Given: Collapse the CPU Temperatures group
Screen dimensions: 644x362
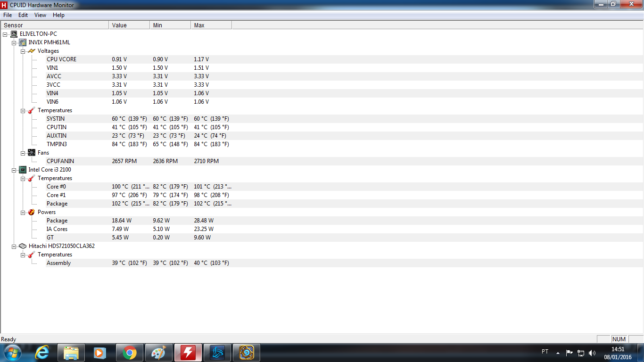Looking at the screenshot, I should [x=23, y=178].
